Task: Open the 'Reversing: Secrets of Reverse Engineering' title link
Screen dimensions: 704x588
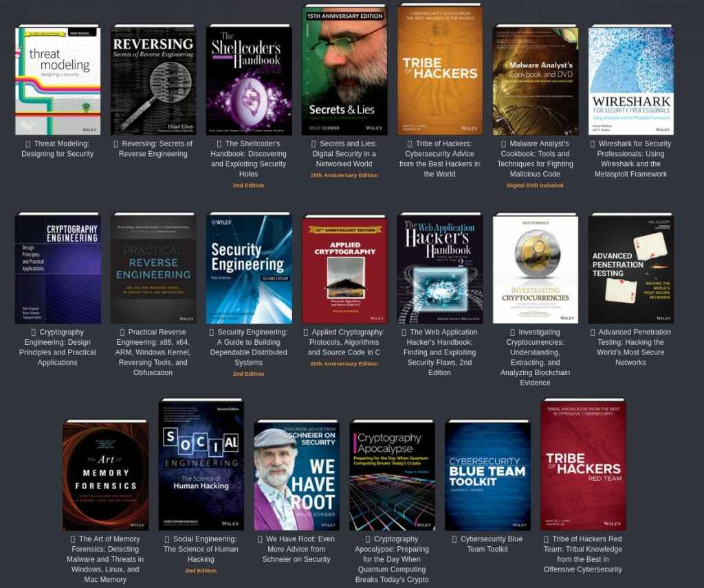Action: coord(153,148)
